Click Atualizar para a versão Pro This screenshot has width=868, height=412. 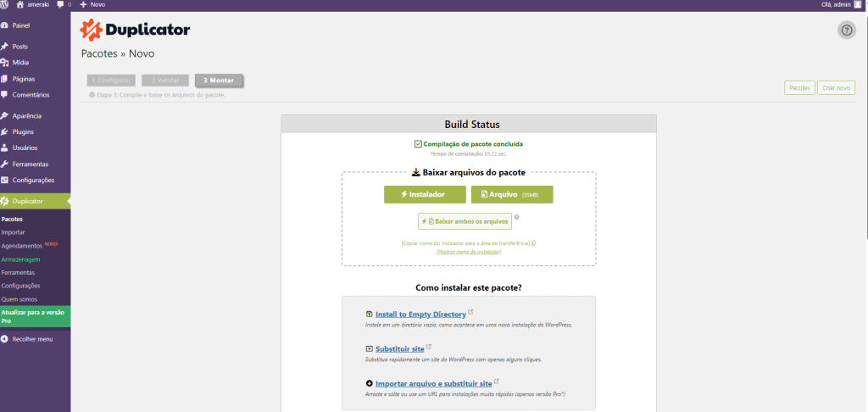tap(35, 316)
